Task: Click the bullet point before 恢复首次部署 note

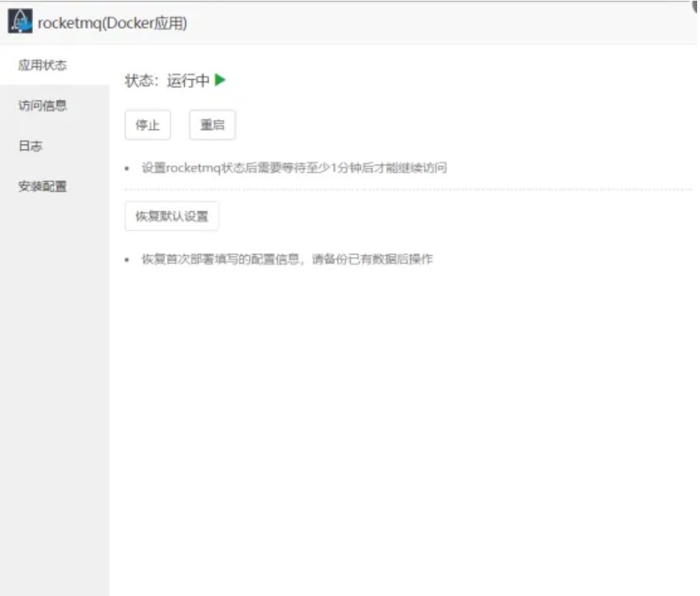Action: (127, 260)
